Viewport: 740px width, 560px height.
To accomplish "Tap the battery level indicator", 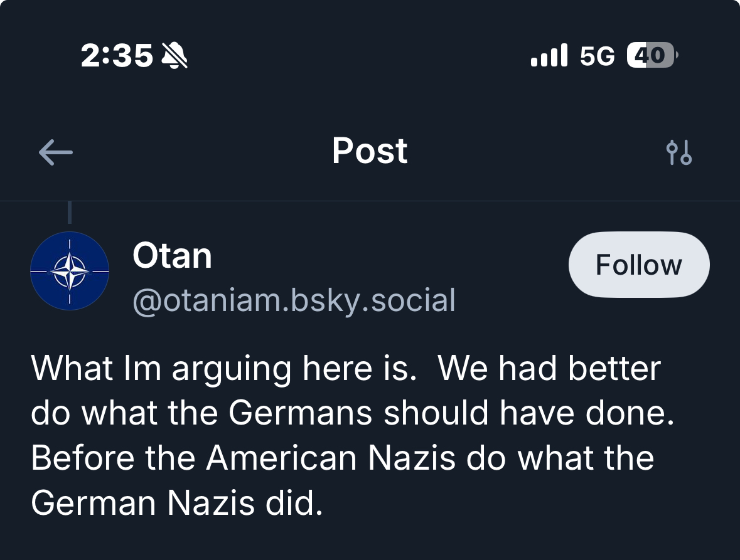I will 652,56.
